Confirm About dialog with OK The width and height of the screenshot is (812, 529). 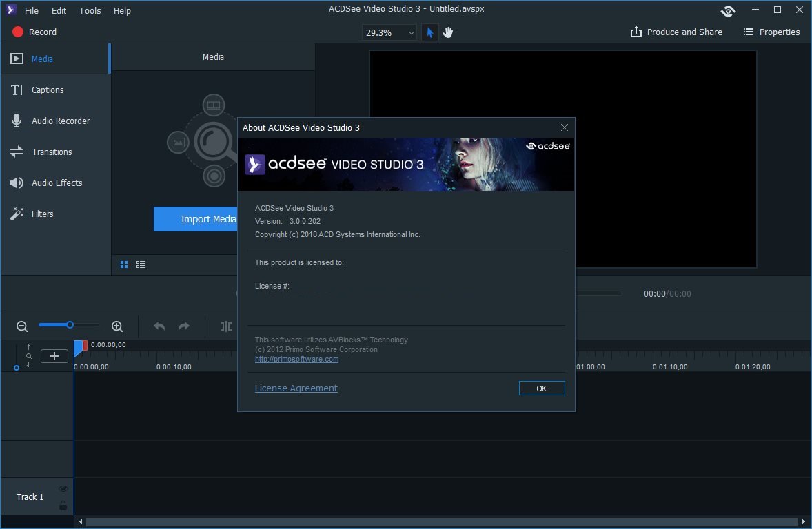(542, 388)
